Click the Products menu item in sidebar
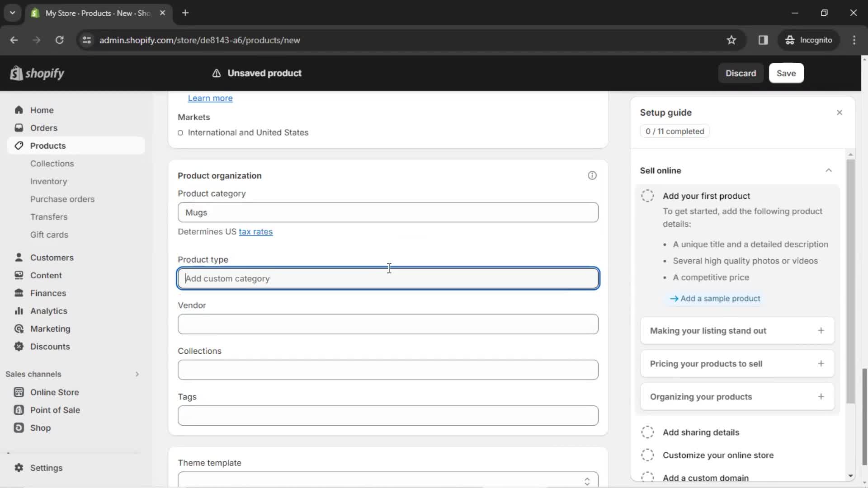The image size is (868, 488). (x=48, y=145)
